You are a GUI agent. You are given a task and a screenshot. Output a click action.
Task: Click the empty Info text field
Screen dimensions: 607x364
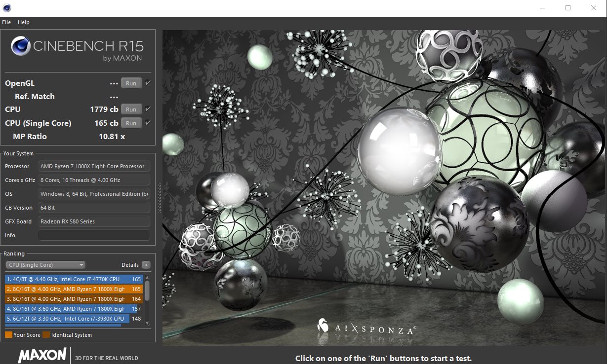(x=94, y=235)
